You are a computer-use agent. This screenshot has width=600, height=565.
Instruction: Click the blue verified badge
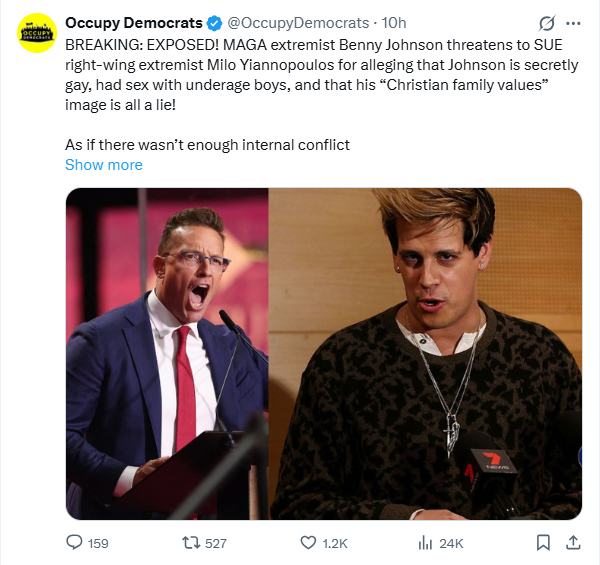[x=213, y=23]
